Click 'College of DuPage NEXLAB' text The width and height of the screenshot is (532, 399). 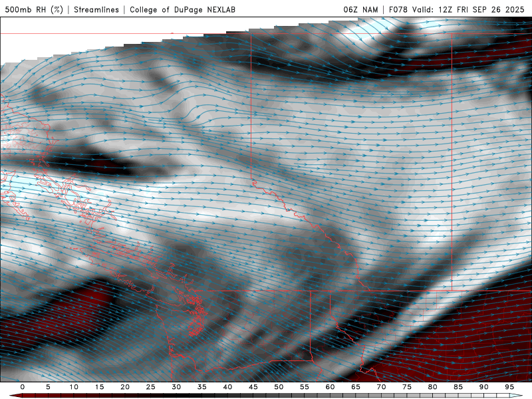182,9
